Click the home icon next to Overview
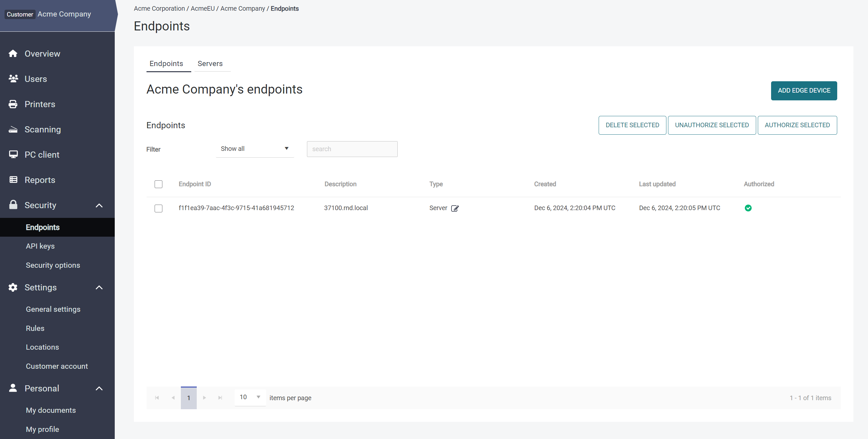This screenshot has width=868, height=439. pyautogui.click(x=13, y=53)
